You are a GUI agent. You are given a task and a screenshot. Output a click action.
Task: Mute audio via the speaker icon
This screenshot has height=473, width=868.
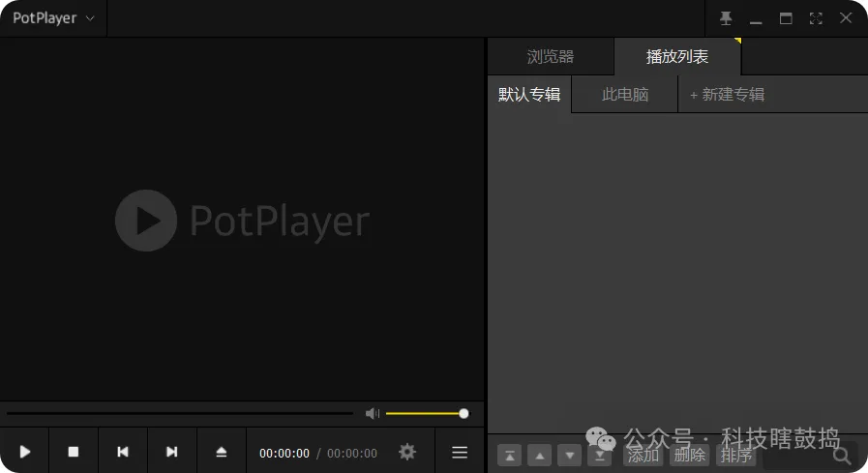pos(373,413)
